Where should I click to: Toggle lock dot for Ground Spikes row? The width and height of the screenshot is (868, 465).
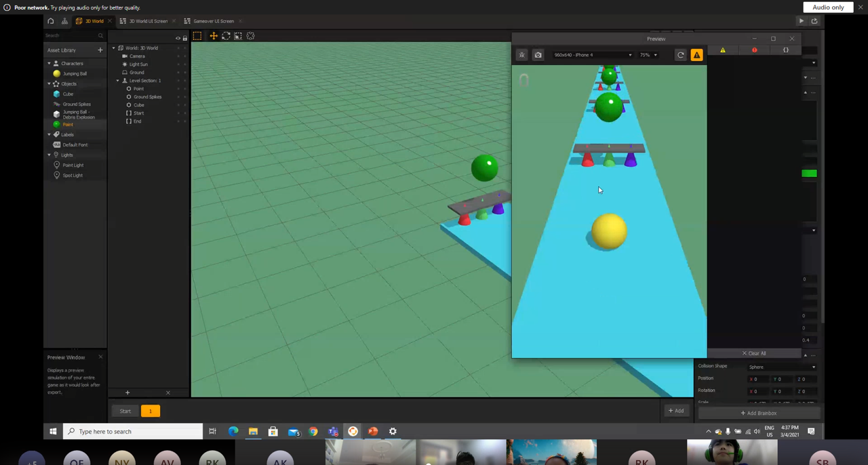pos(184,97)
